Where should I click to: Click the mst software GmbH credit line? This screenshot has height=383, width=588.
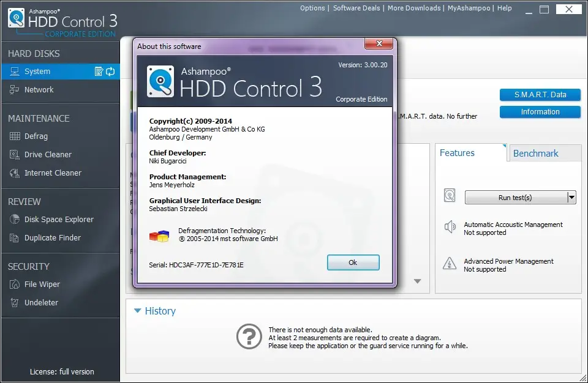(x=228, y=239)
